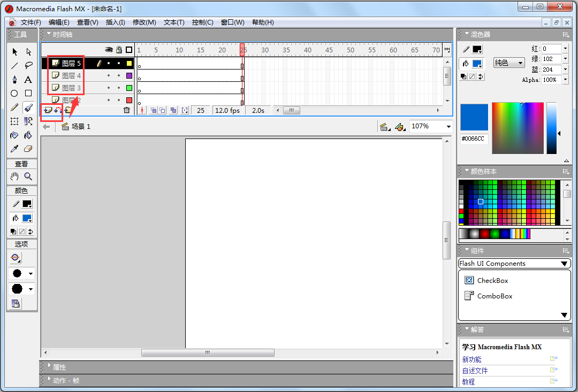Toggle show/hide all layers eye icon
Screen dimensions: 578x392
click(109, 50)
